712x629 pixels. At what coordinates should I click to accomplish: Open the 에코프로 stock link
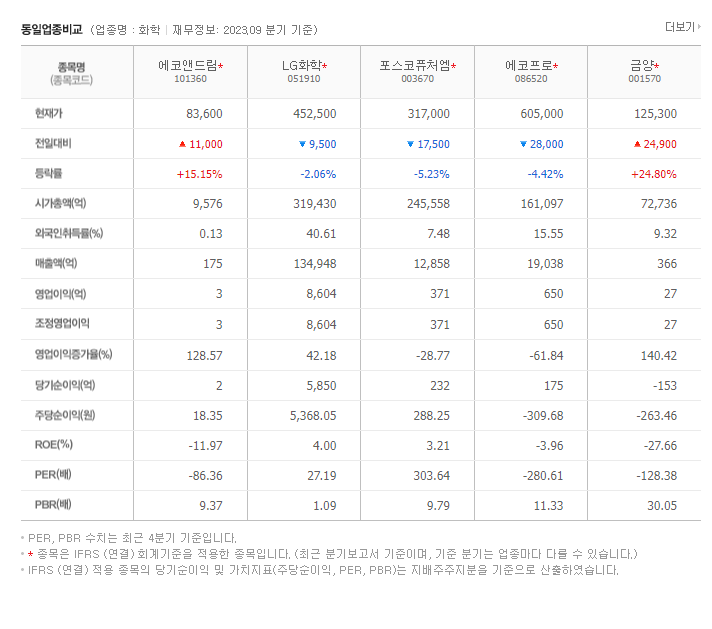point(529,66)
